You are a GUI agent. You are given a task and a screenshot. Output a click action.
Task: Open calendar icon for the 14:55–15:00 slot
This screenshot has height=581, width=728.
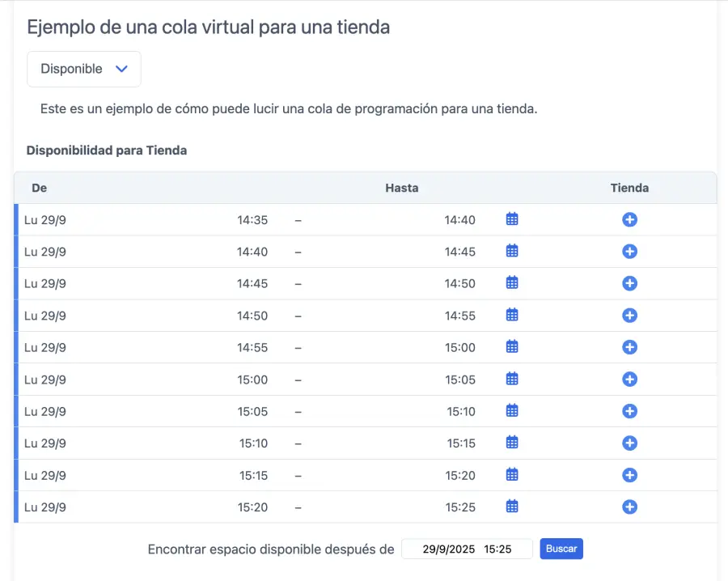click(511, 347)
